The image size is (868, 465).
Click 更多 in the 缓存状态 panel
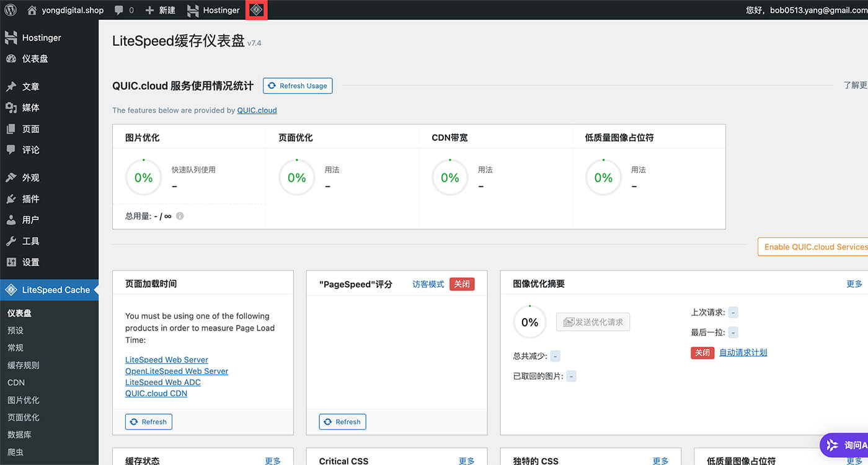pos(273,461)
